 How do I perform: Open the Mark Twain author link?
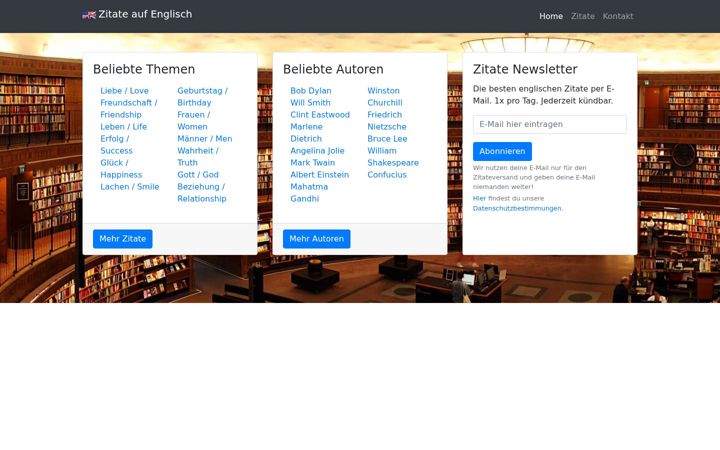click(312, 163)
